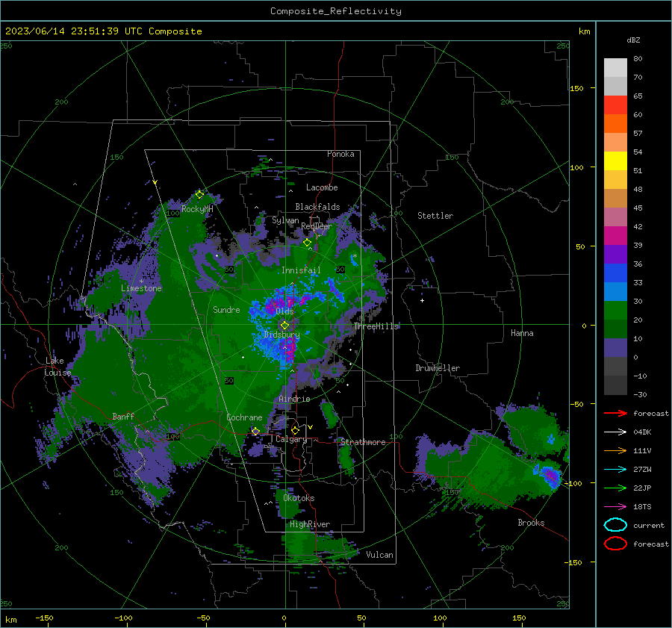Image resolution: width=672 pixels, height=628 pixels.
Task: Select the yellow diamond marker below Cochrane
Action: click(x=256, y=431)
